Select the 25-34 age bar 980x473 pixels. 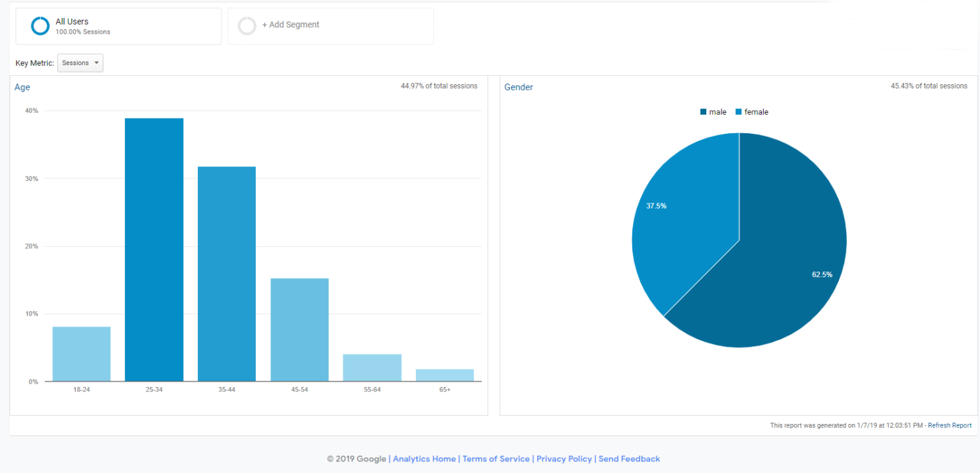(154, 249)
